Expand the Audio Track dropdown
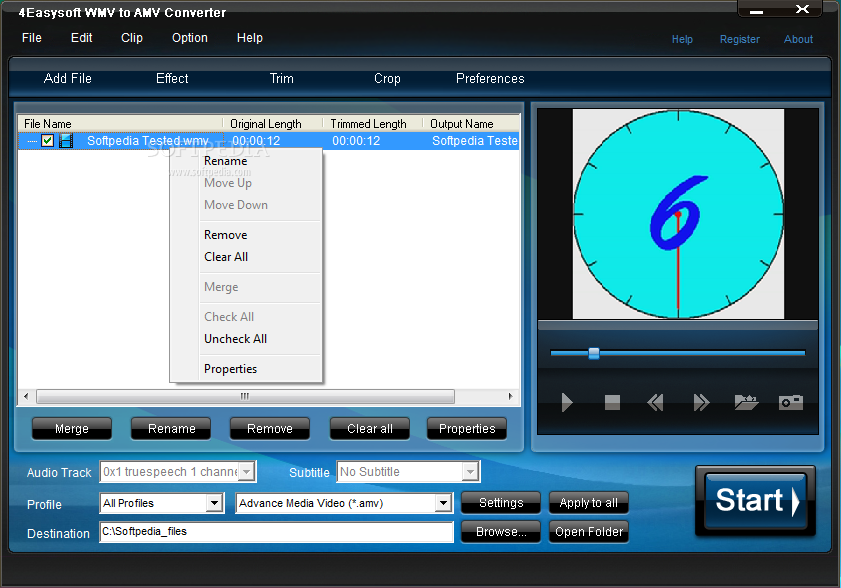The height and width of the screenshot is (588, 841). click(x=246, y=472)
